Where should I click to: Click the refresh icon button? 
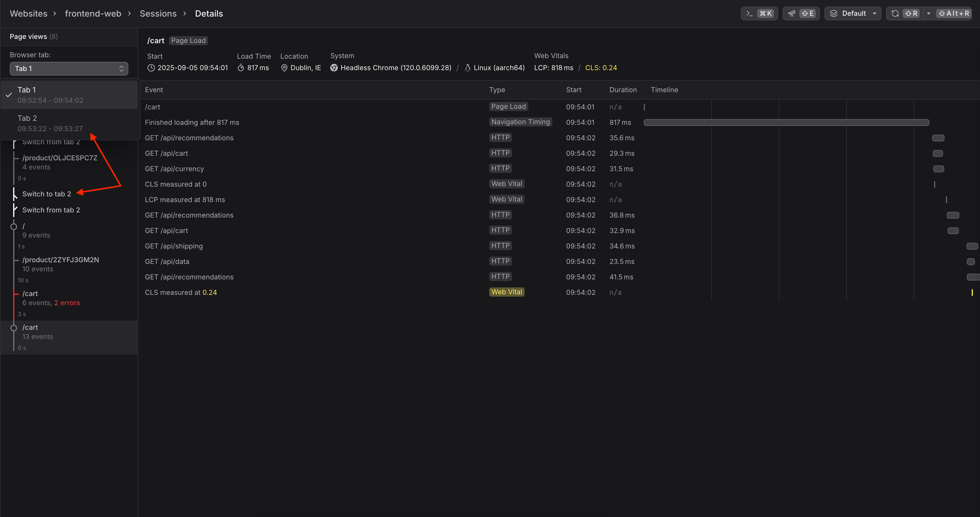895,14
